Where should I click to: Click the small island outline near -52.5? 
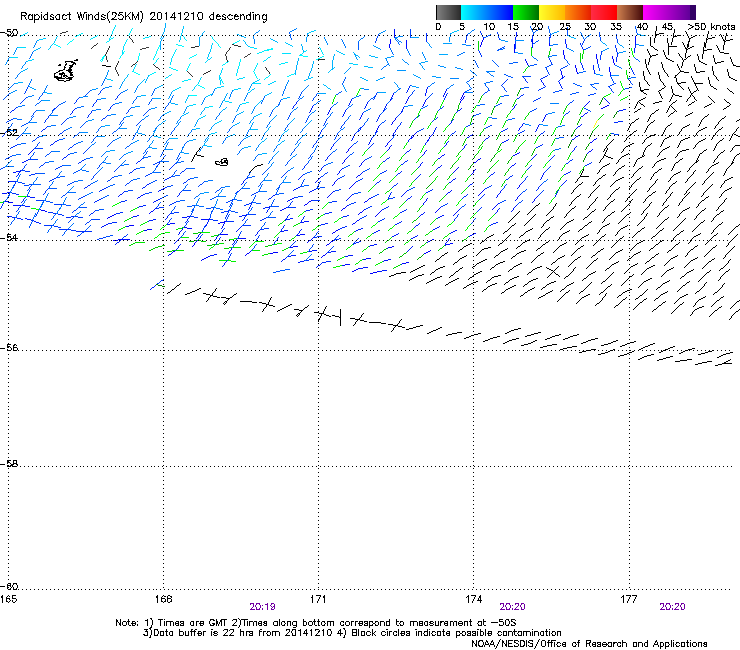click(222, 162)
